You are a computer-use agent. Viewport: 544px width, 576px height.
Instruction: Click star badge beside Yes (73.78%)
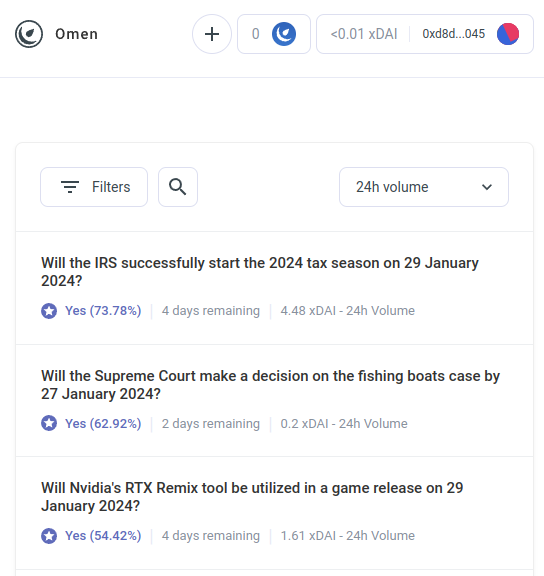pyautogui.click(x=49, y=311)
